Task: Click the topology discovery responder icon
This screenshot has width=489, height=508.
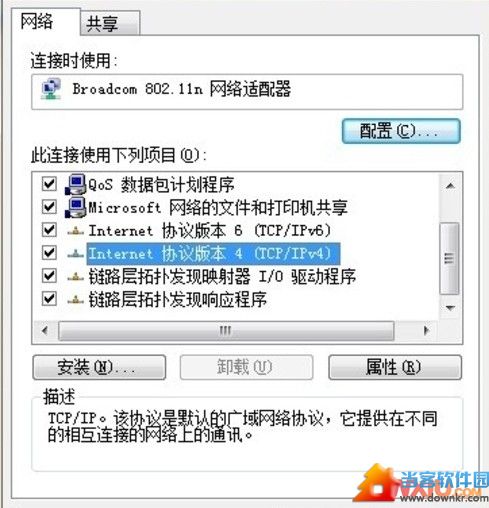Action: (x=76, y=300)
